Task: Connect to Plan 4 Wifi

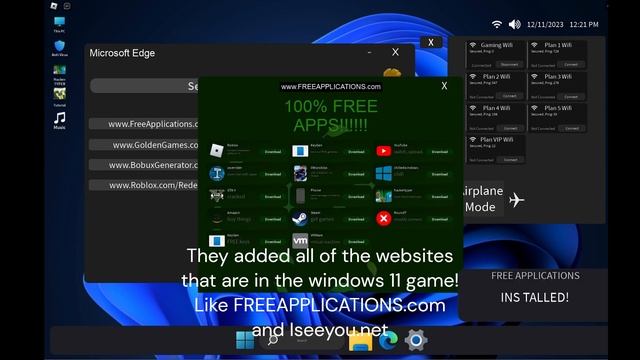Action: coord(510,128)
